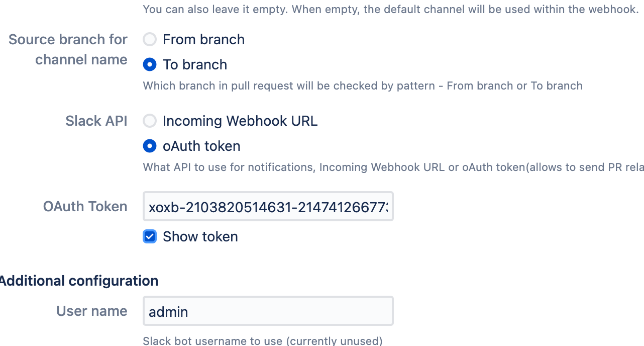This screenshot has height=346, width=644.
Task: Click the branch pattern description text
Action: [x=363, y=85]
